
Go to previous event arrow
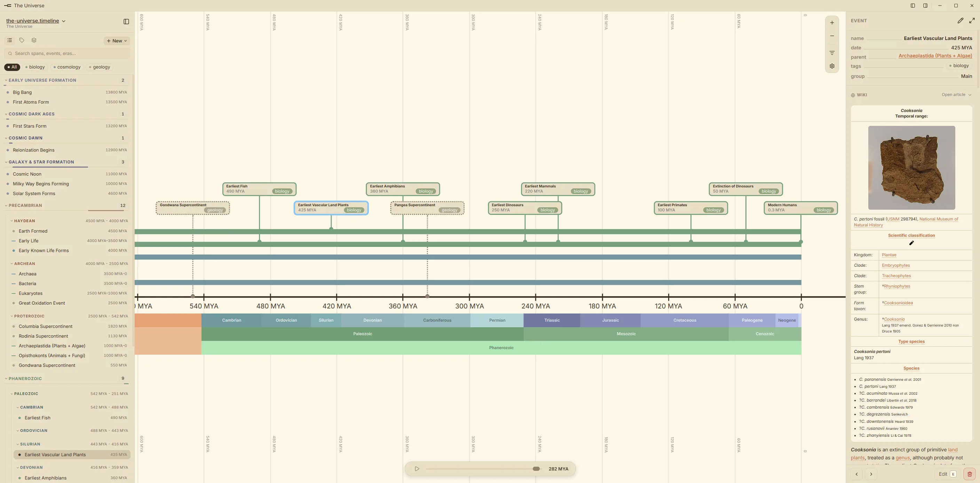[856, 474]
